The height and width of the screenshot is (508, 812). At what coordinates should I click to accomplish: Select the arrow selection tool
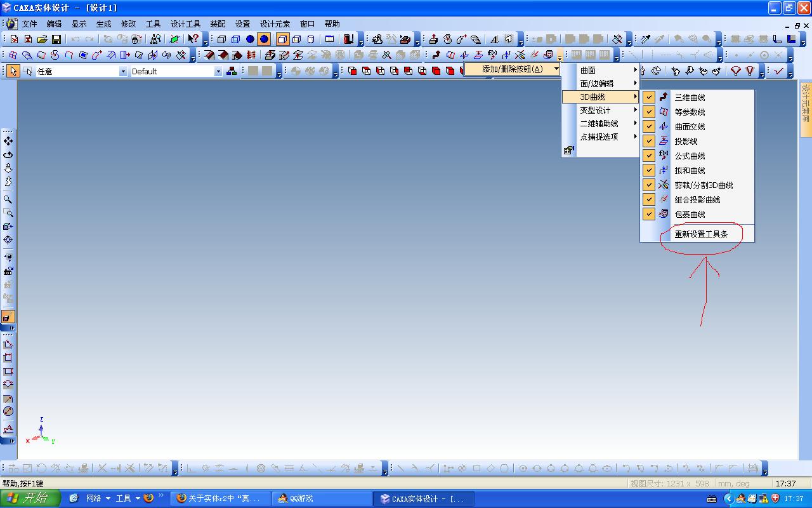(x=13, y=71)
